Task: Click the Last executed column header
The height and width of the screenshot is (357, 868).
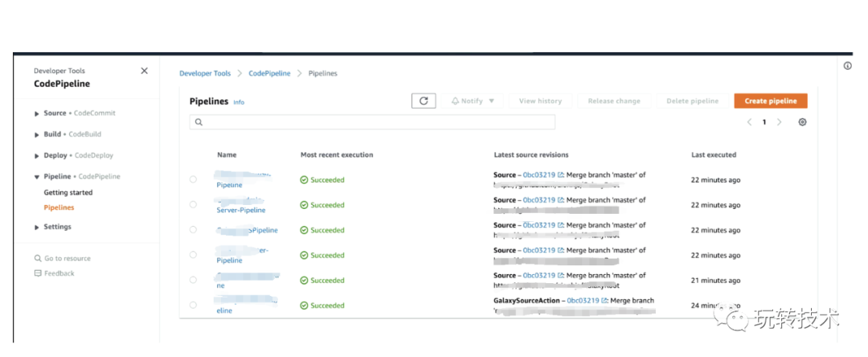Action: (x=714, y=155)
